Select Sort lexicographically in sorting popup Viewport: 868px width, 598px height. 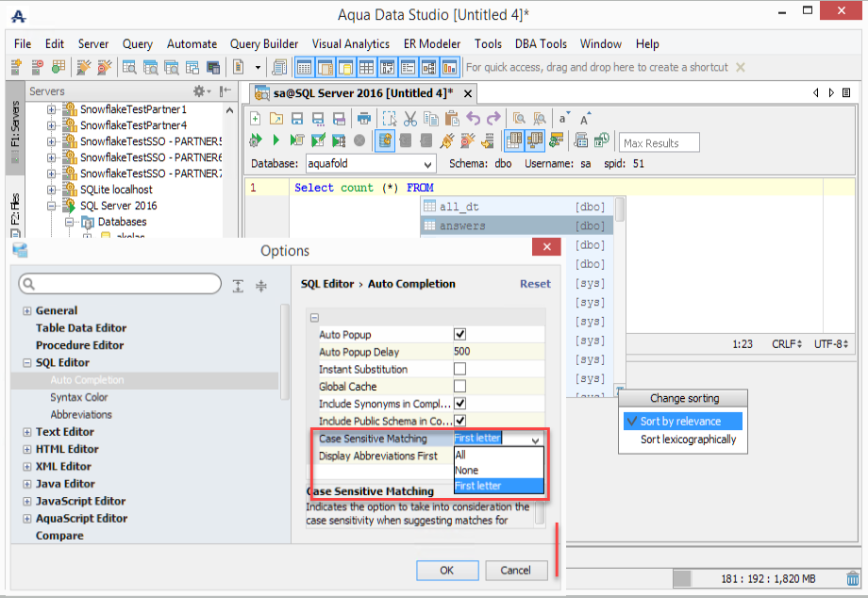(x=688, y=440)
